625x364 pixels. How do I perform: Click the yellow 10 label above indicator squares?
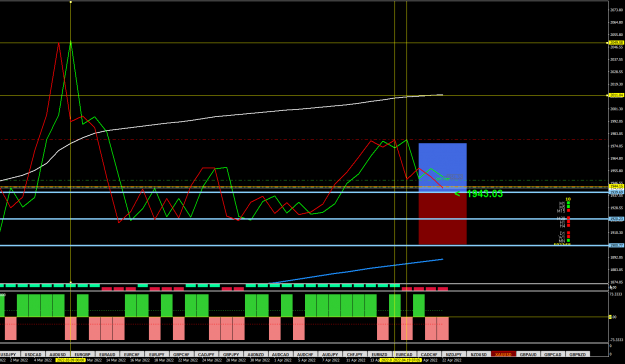click(568, 199)
